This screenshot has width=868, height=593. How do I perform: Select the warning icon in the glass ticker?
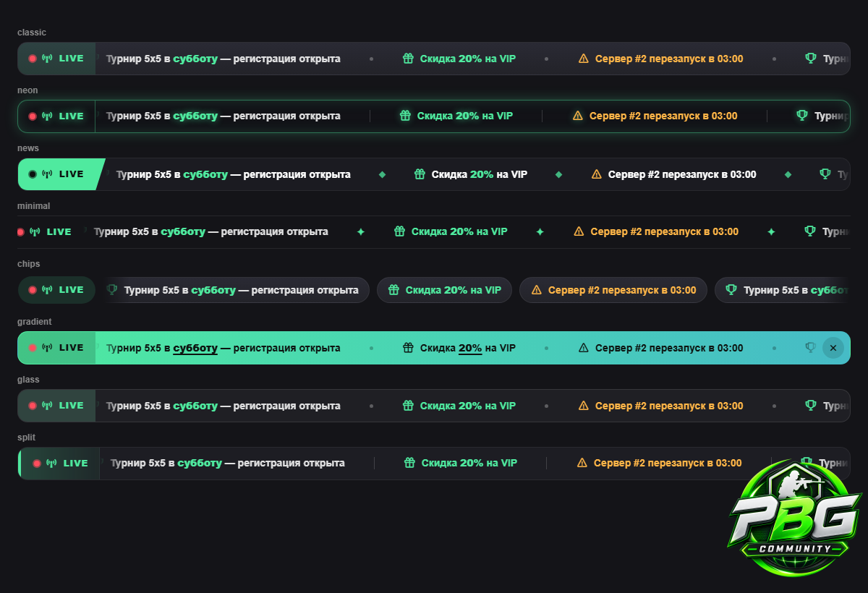click(584, 406)
